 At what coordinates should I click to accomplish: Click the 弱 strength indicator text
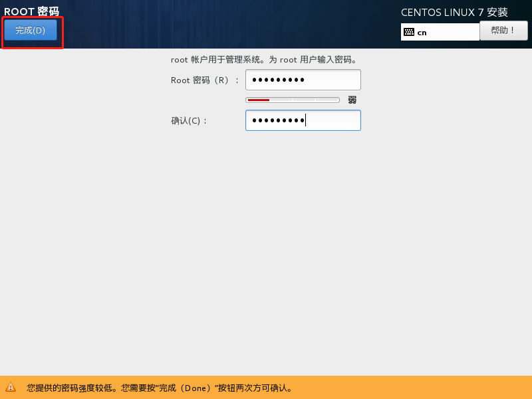click(352, 100)
